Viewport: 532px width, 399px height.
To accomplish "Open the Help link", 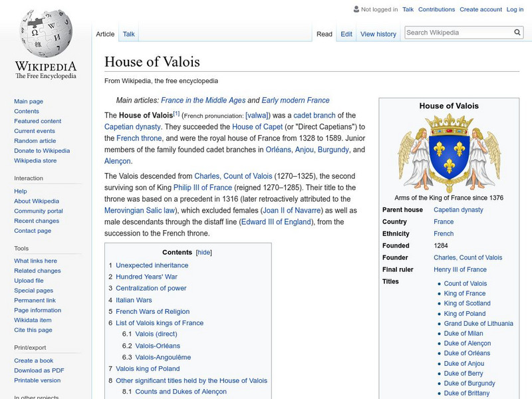I will (21, 191).
